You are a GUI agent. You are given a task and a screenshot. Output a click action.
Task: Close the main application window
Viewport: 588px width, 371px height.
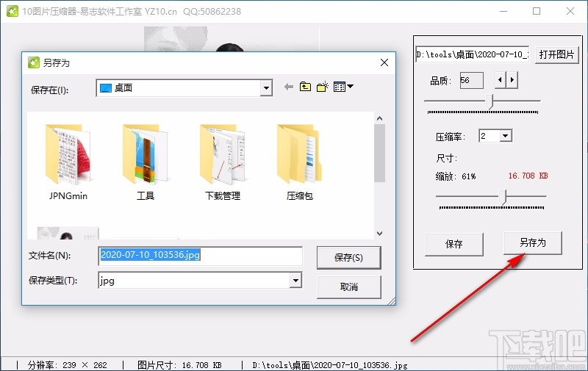click(x=570, y=11)
